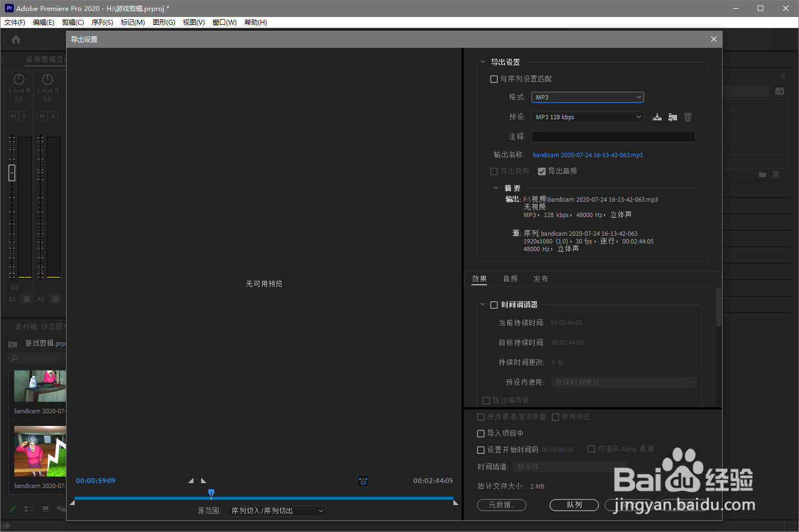Open the Source Range dropdown
Viewport: 799px width, 532px height.
276,511
